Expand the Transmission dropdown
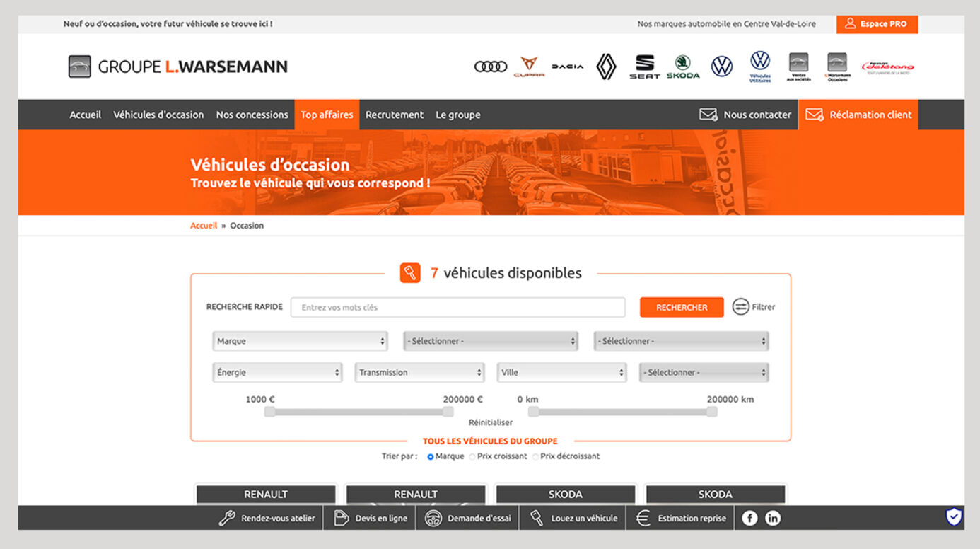The image size is (980, 549). tap(419, 372)
